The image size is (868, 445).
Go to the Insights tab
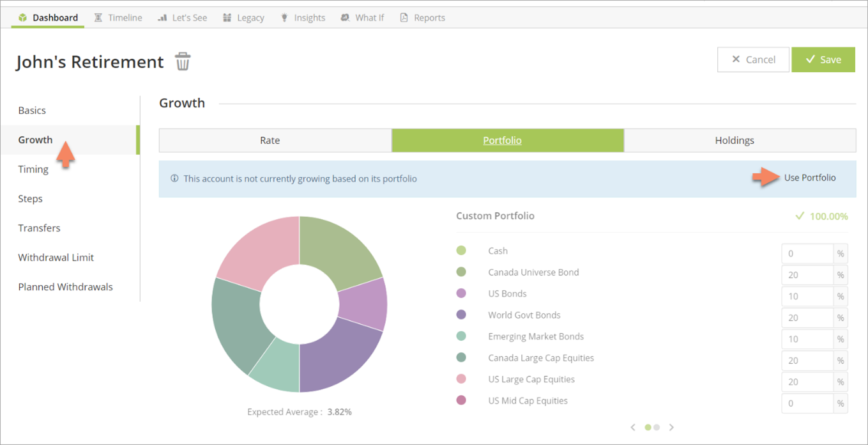click(303, 18)
